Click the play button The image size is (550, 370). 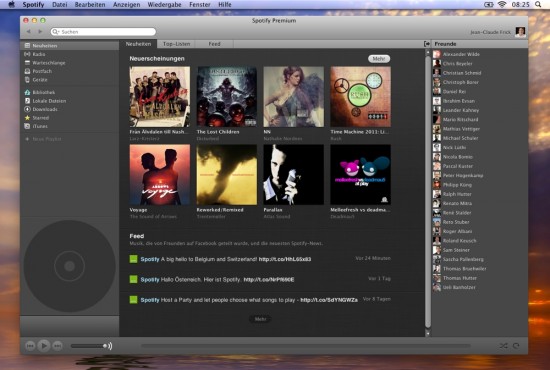tap(44, 346)
